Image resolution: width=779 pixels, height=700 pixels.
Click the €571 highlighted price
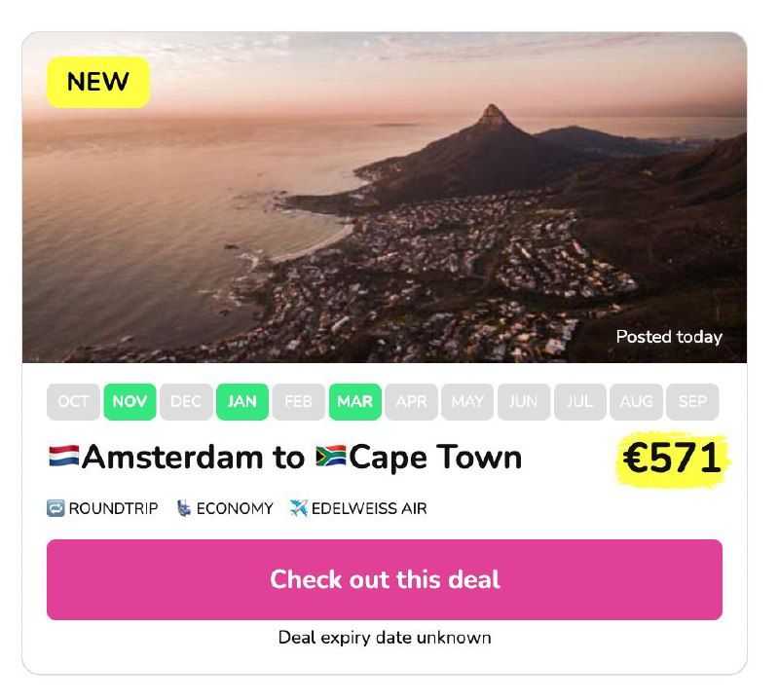point(672,458)
